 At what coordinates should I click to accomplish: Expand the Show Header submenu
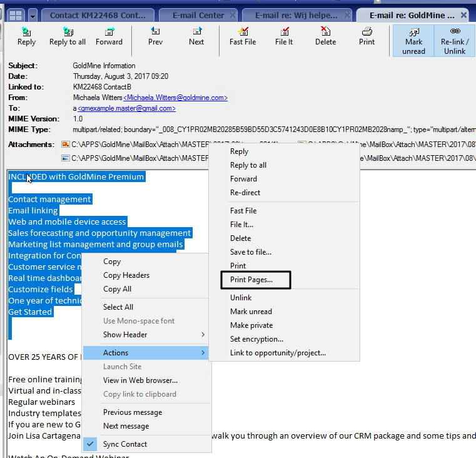tap(203, 335)
